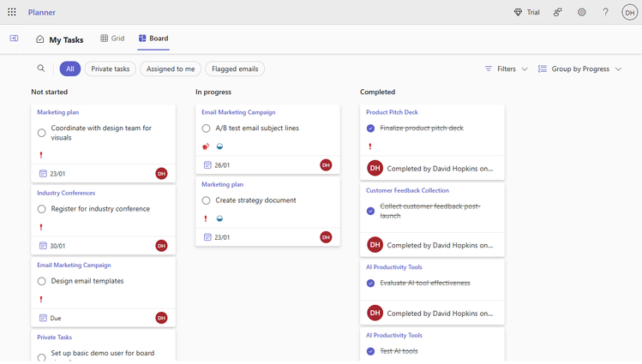The width and height of the screenshot is (642, 364).
Task: Uncheck completed 'Finalize product pitch deck' task
Action: pos(370,128)
